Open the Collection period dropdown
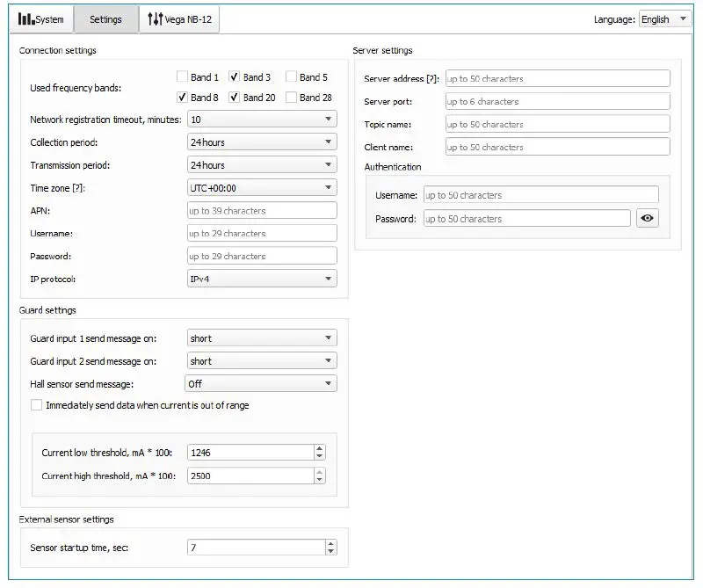The width and height of the screenshot is (703, 588). [x=262, y=142]
